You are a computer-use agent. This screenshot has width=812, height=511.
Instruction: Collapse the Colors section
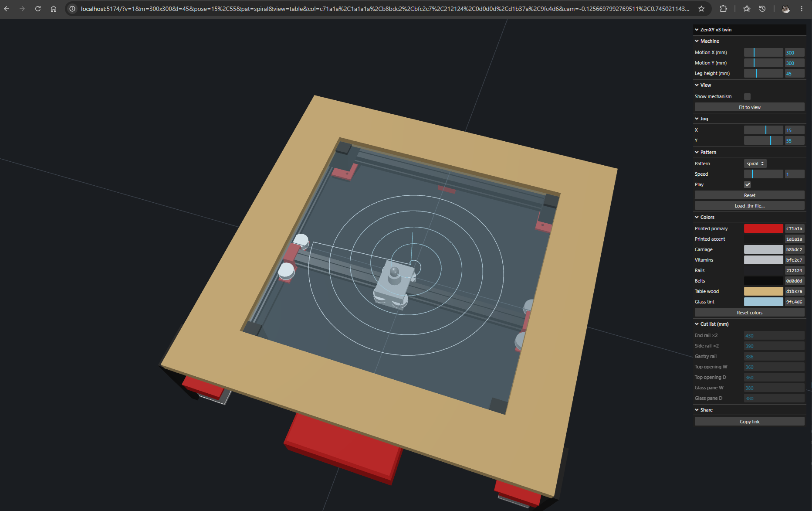749,217
